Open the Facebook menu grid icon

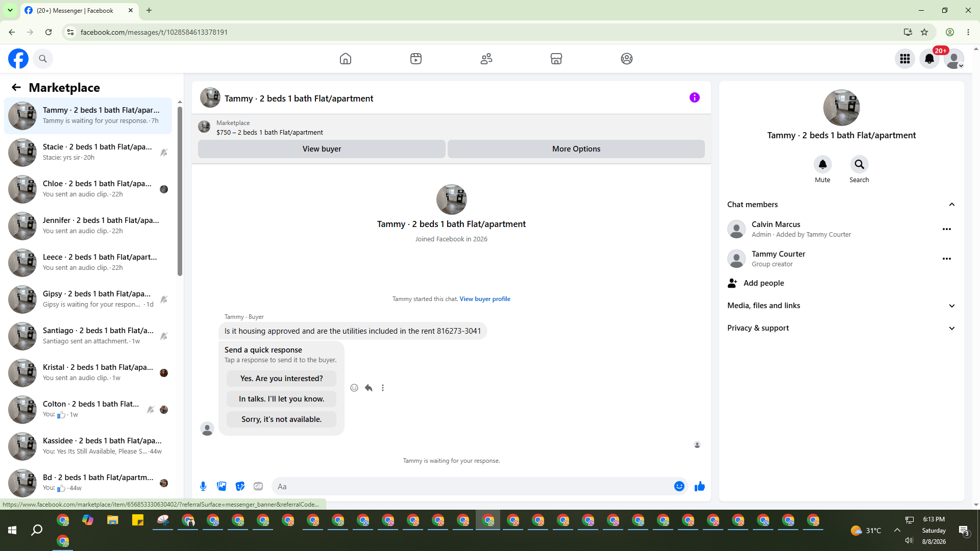point(905,59)
